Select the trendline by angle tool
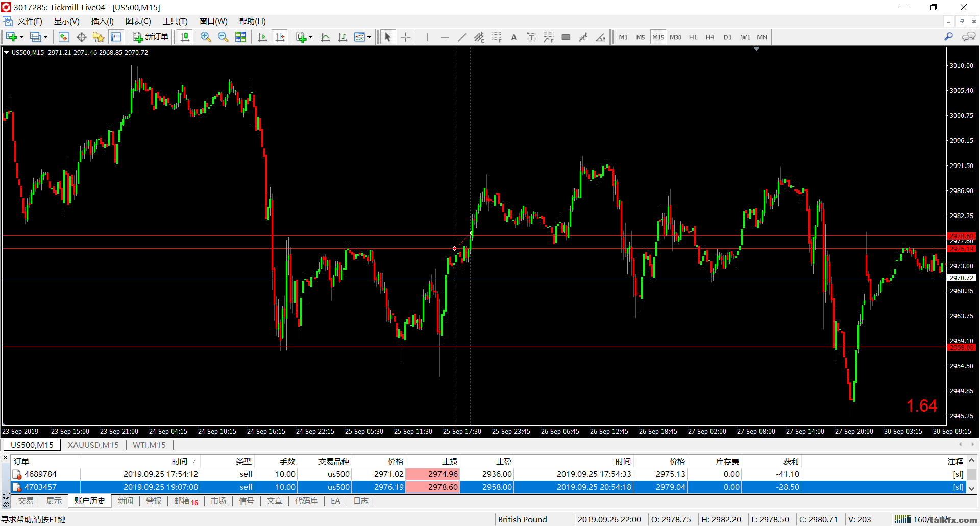 (601, 37)
